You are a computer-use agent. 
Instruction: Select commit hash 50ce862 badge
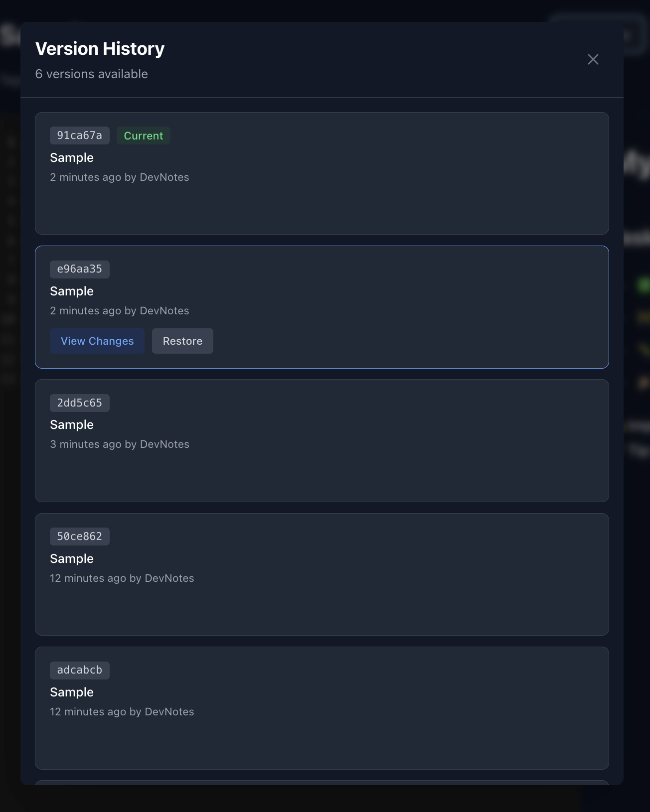click(80, 537)
